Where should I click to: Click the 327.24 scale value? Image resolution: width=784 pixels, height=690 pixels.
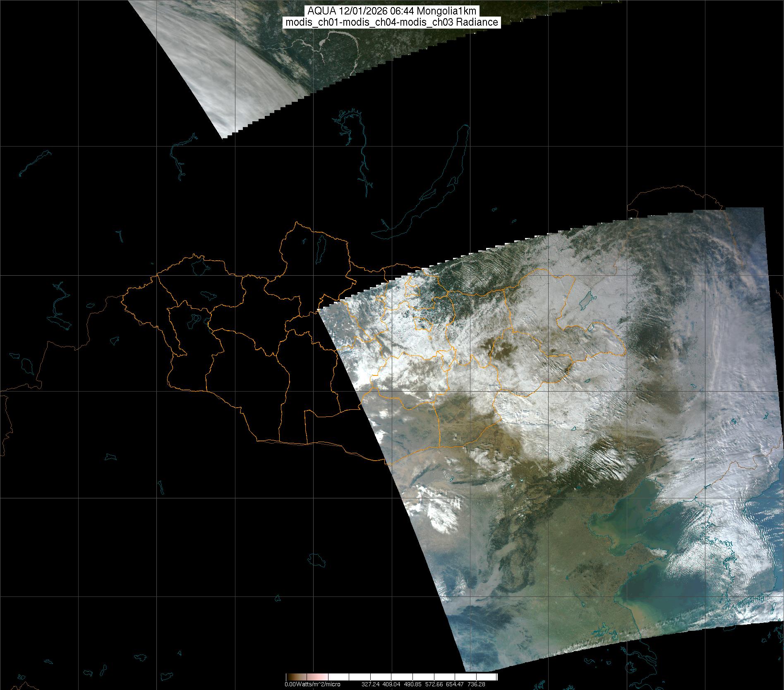click(x=371, y=684)
